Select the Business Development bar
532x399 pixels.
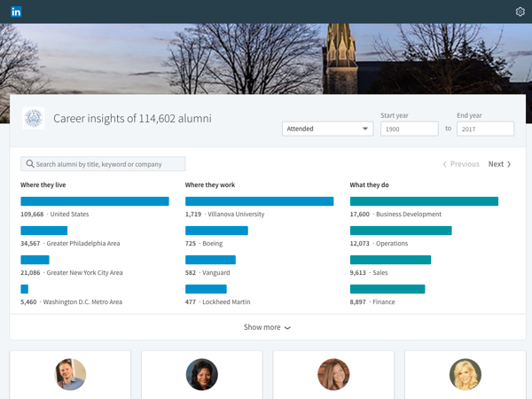coord(424,201)
